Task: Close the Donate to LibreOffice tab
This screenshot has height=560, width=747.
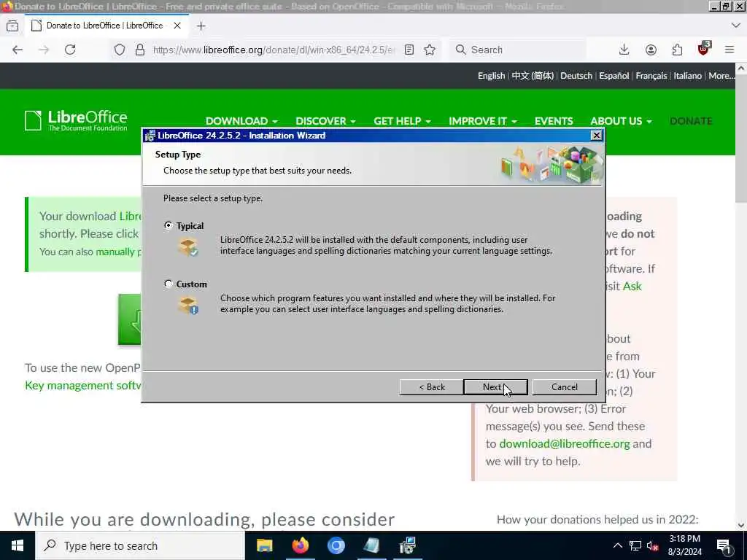Action: tap(177, 26)
